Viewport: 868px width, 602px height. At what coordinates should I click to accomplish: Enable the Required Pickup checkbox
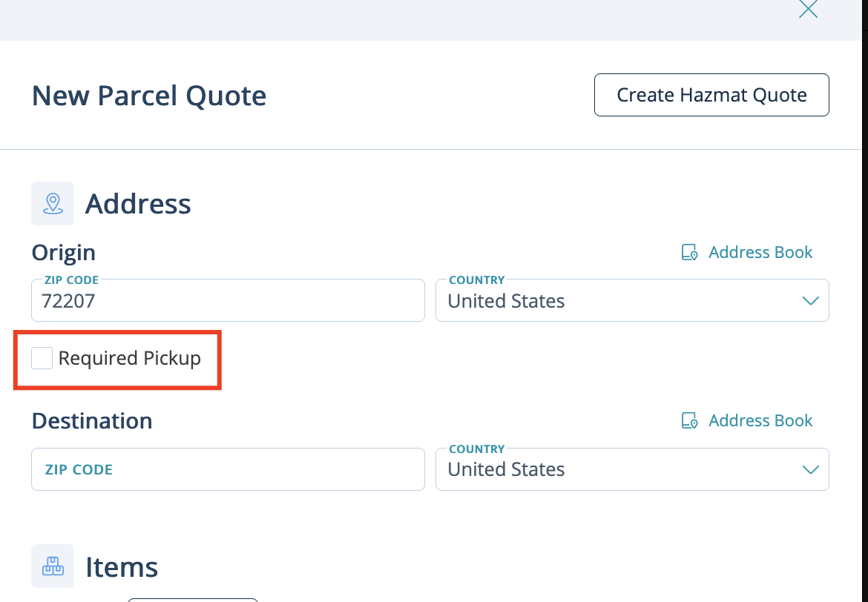pos(42,358)
